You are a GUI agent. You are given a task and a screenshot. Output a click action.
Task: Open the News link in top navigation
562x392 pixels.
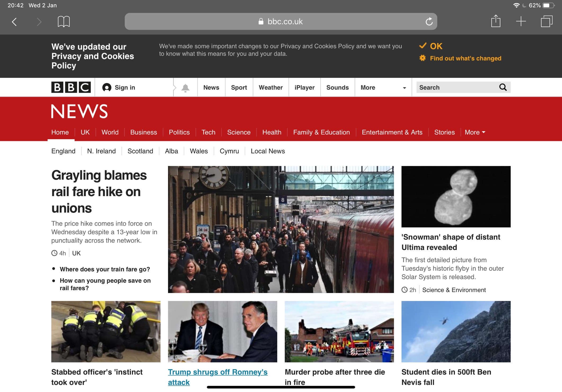(x=211, y=88)
